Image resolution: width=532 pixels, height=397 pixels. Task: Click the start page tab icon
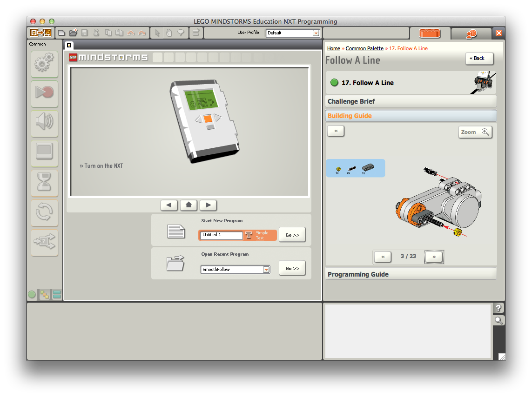[x=69, y=45]
